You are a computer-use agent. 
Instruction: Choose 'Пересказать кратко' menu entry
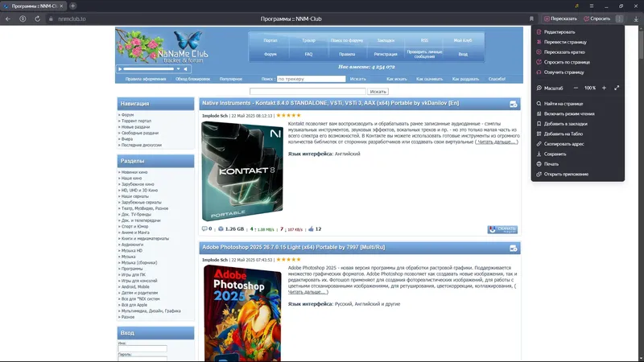[577, 52]
